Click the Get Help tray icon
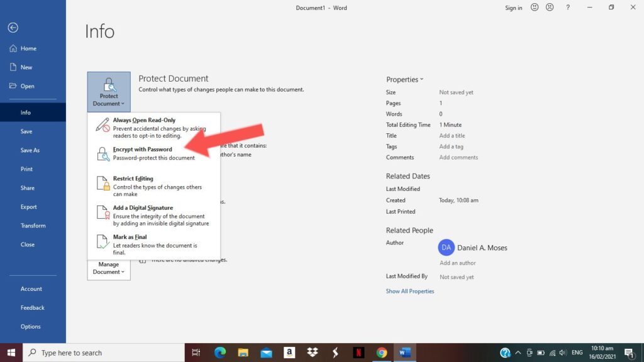 505,353
